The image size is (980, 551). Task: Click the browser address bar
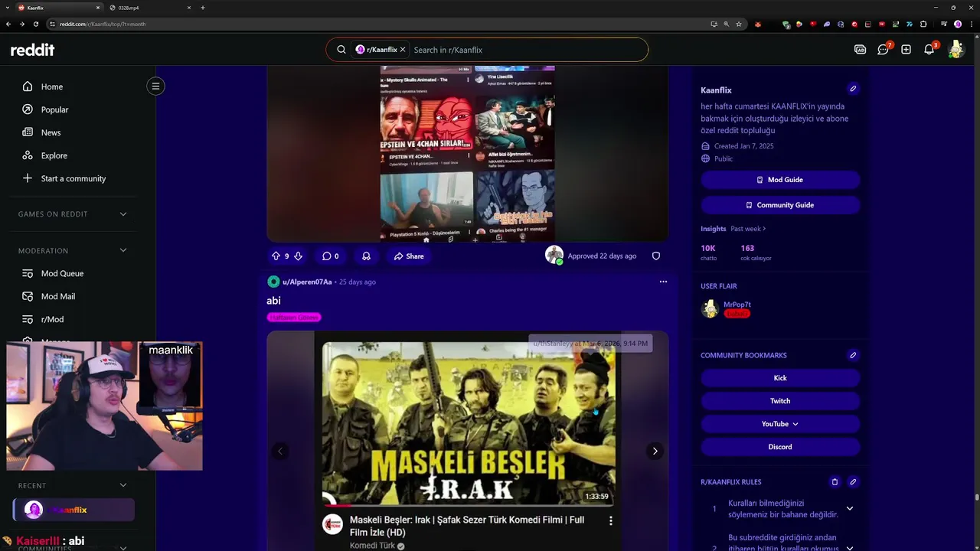tap(383, 24)
